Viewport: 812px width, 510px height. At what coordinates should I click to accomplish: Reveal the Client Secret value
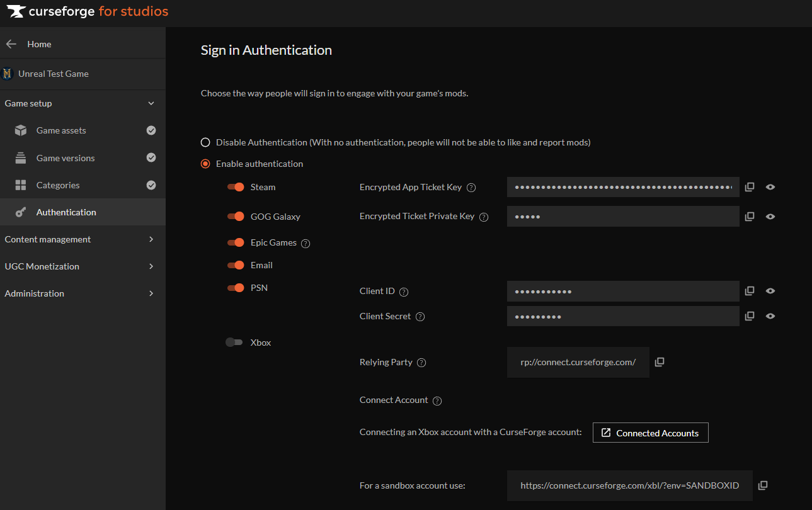tap(770, 316)
